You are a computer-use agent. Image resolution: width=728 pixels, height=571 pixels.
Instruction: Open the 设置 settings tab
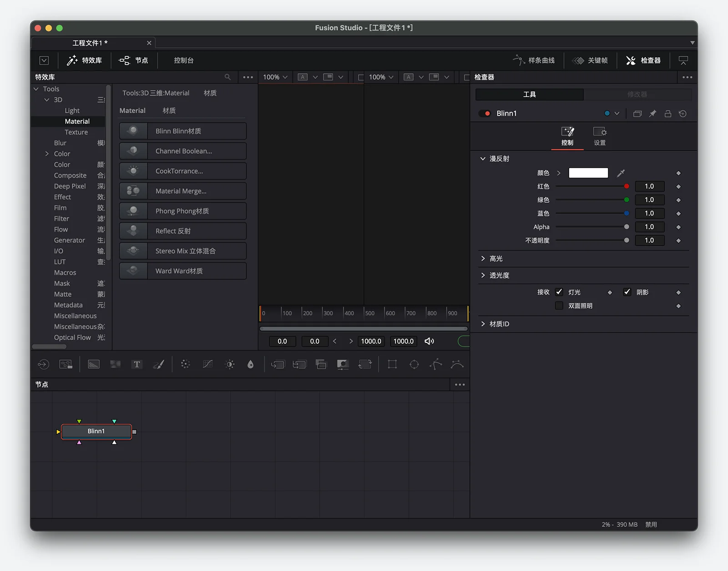pos(600,136)
